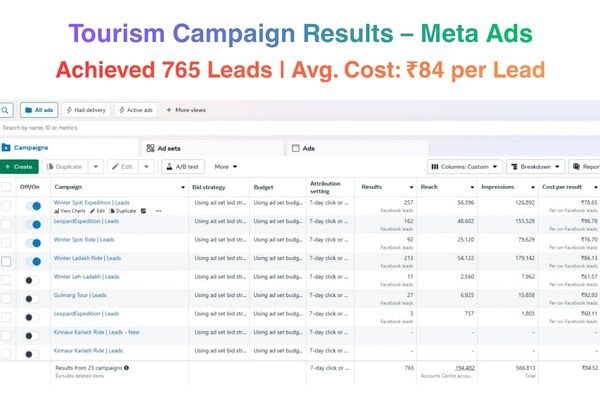Viewport: 600px width, 400px height.
Task: Open the Gulmarg Tour | Leads campaign link
Action: pos(80,295)
